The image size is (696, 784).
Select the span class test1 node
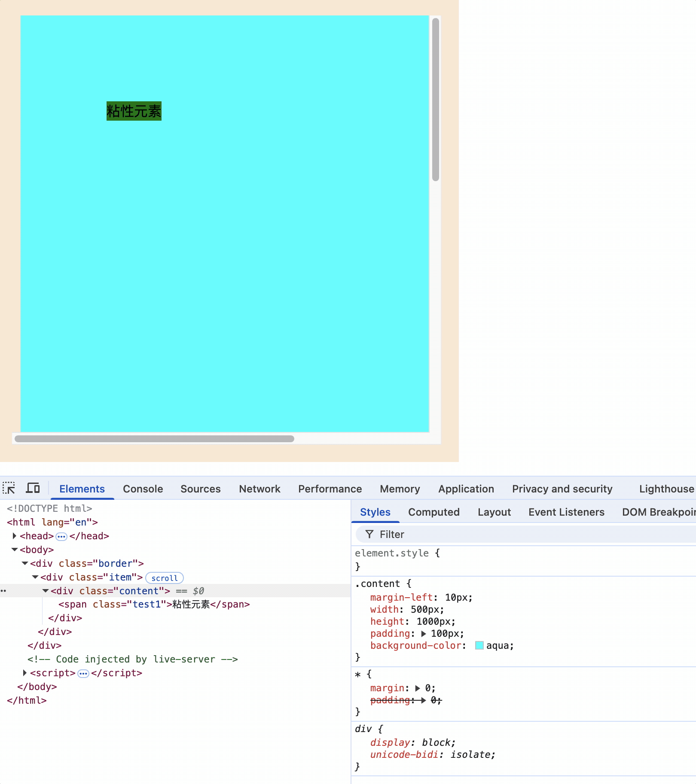pos(154,605)
